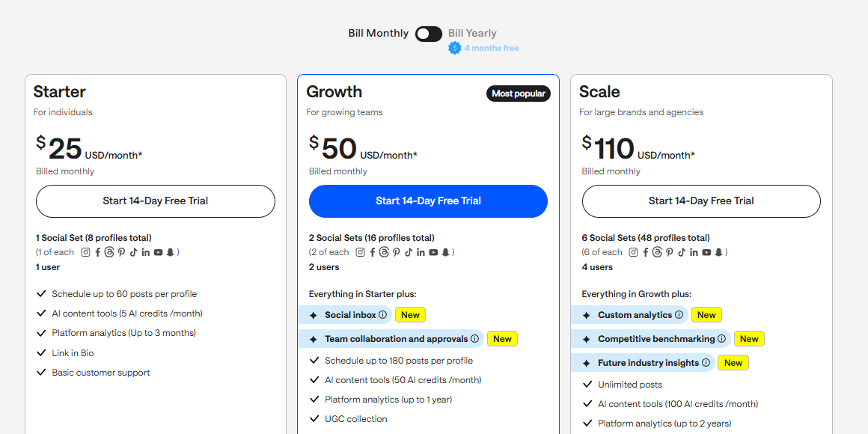
Task: Show info for Competitive benchmarking
Action: coord(721,339)
